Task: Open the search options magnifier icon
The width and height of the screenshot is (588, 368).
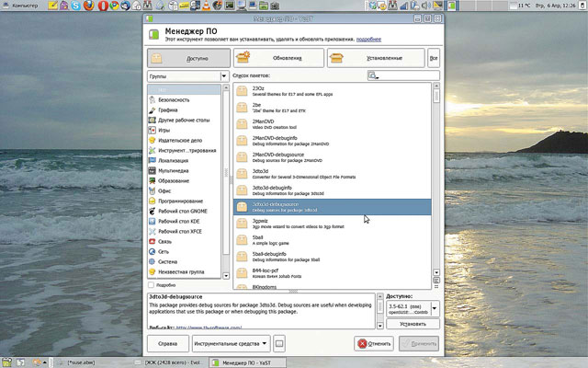Action: pos(373,75)
